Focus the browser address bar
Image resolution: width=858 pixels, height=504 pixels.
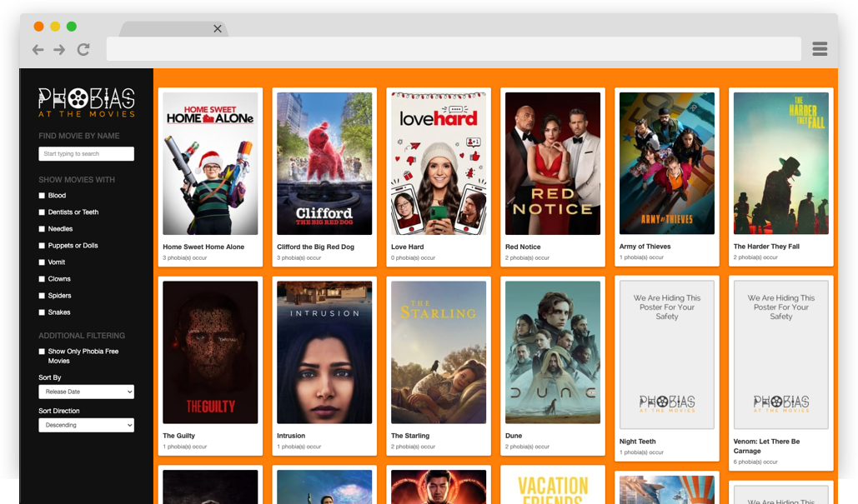[x=454, y=49]
